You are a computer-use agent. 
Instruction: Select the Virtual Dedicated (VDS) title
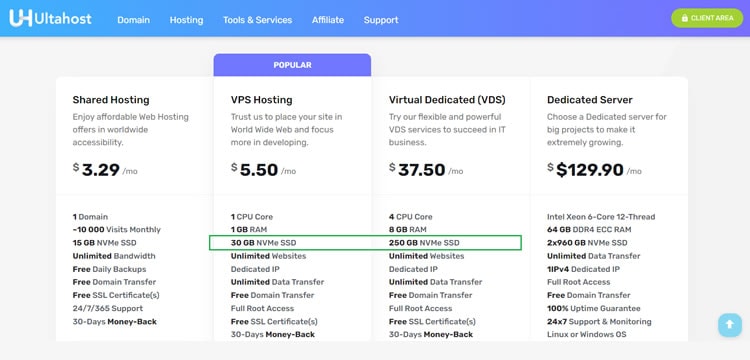447,100
